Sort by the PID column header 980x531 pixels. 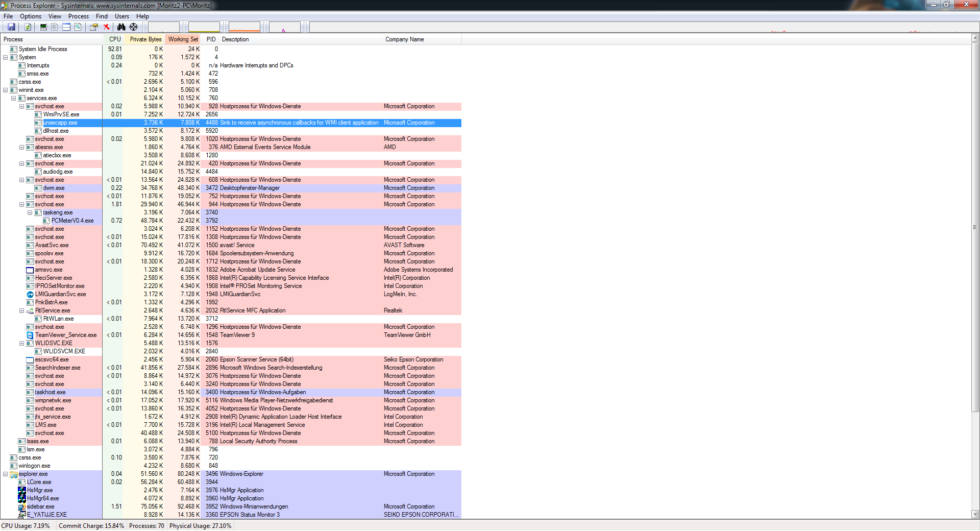click(x=210, y=39)
